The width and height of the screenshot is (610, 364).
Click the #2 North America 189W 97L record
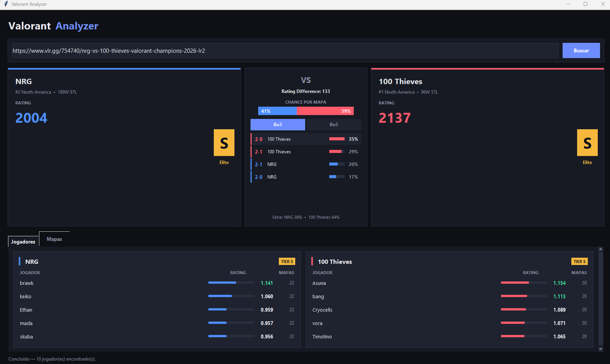(x=46, y=92)
